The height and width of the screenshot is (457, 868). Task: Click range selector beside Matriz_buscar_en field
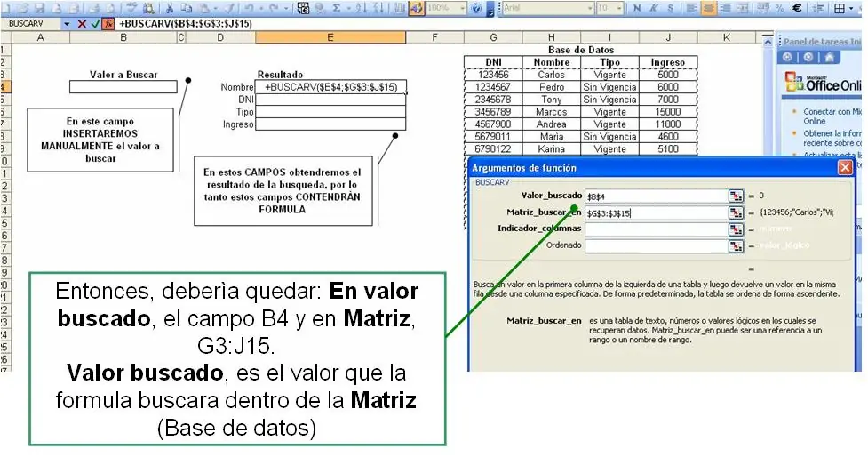pos(736,212)
